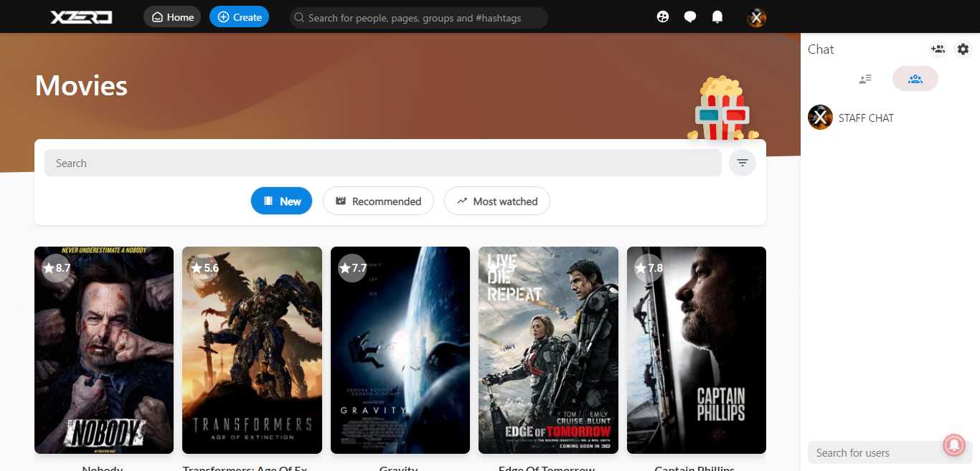Switch to the group chats tab
The height and width of the screenshot is (471, 980).
coord(915,79)
